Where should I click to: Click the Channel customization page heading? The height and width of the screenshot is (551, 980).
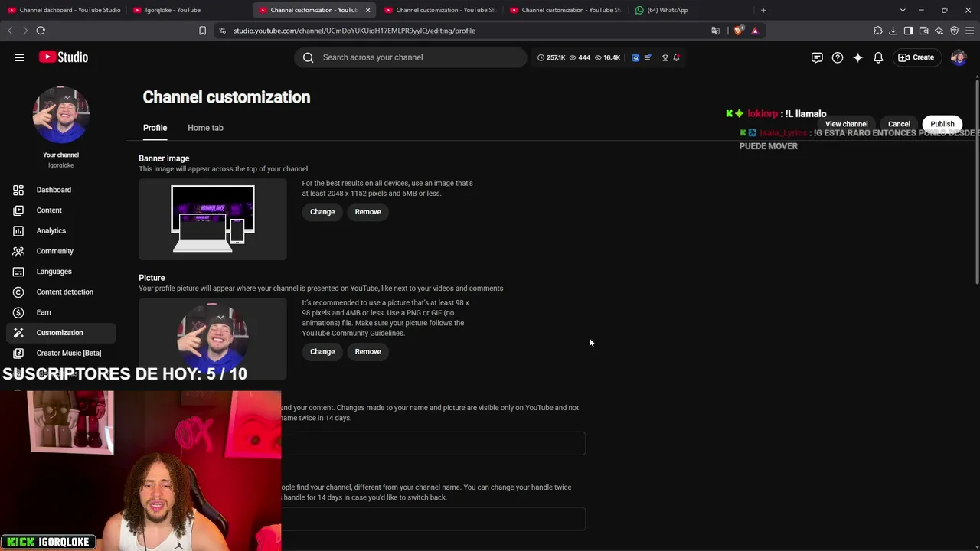[227, 97]
